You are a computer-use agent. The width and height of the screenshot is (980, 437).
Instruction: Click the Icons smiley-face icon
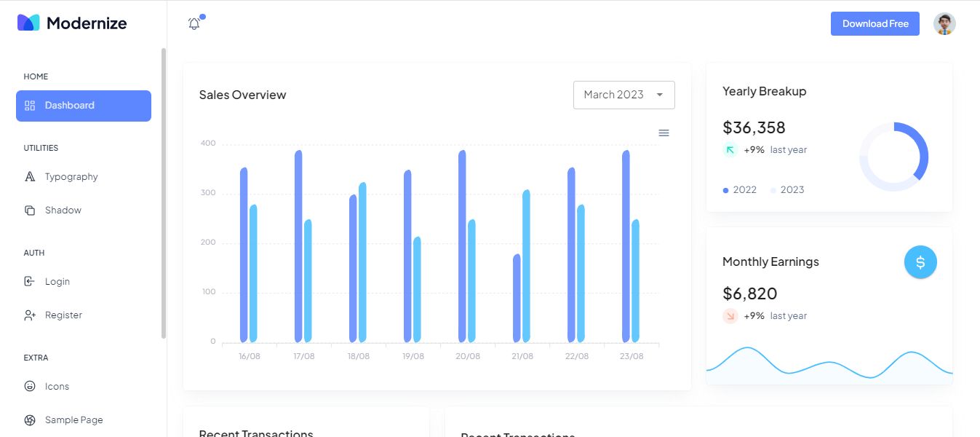30,387
